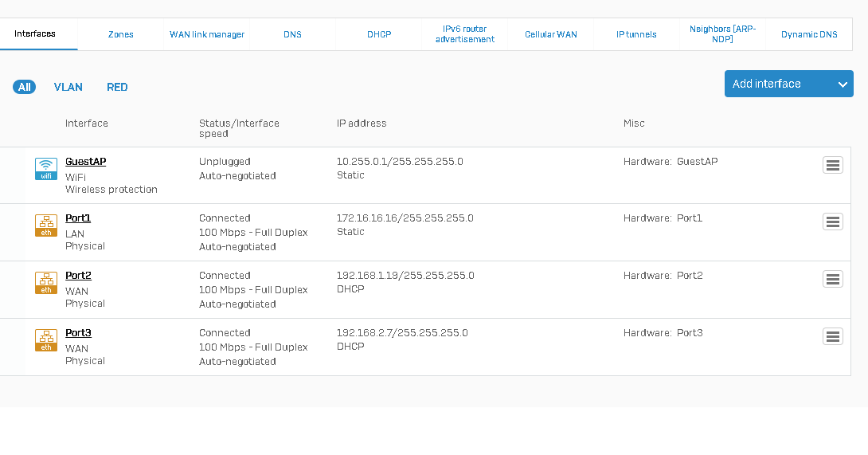Click the LAN zone label under Port1
868x455 pixels.
coord(75,233)
